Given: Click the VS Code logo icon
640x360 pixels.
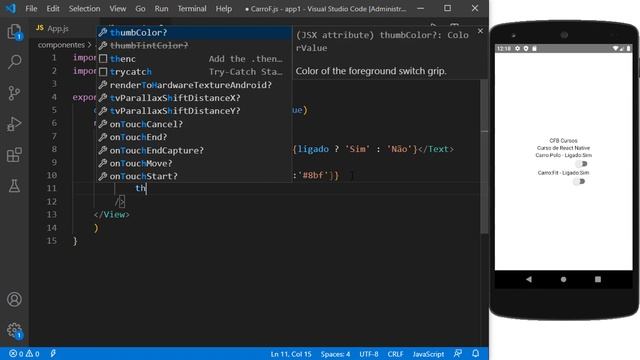Looking at the screenshot, I should [x=11, y=8].
